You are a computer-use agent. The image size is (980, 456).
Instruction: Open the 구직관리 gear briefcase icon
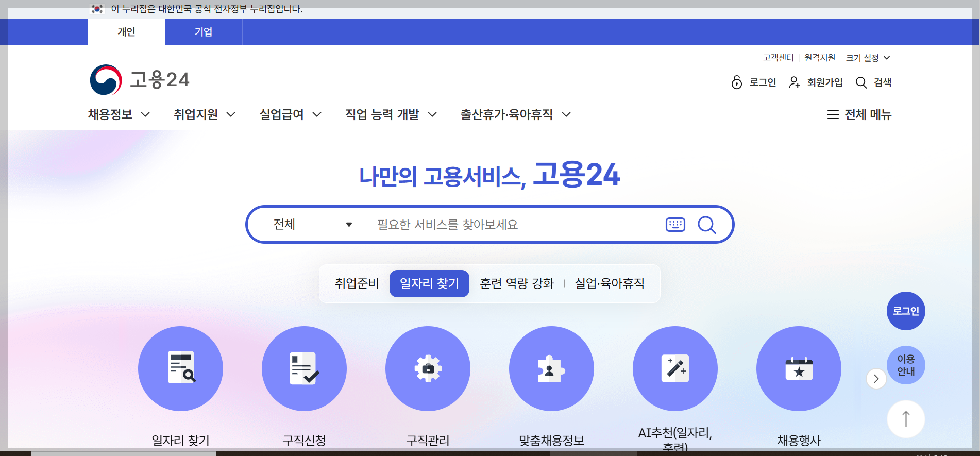428,368
